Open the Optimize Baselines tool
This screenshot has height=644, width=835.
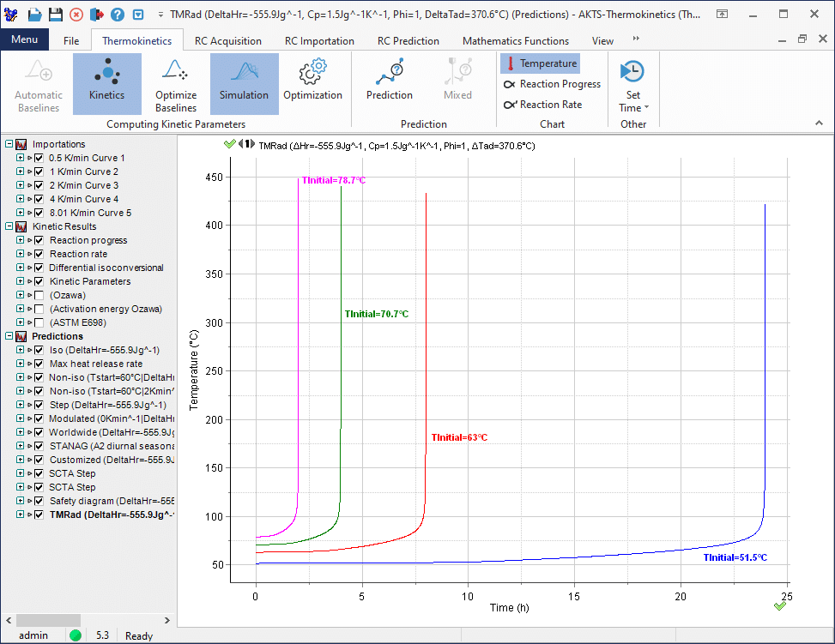tap(175, 83)
